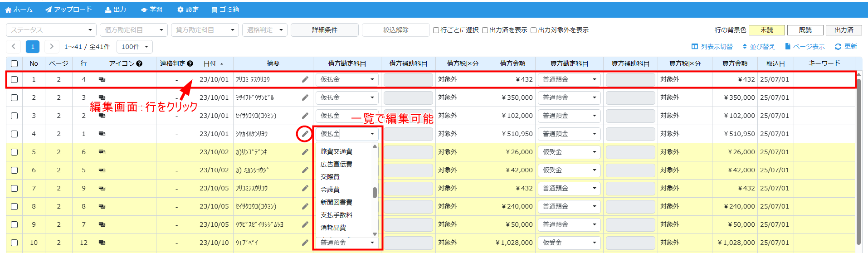Click the help icon beside 適格判定 header
The image size is (868, 253).
pos(190,63)
